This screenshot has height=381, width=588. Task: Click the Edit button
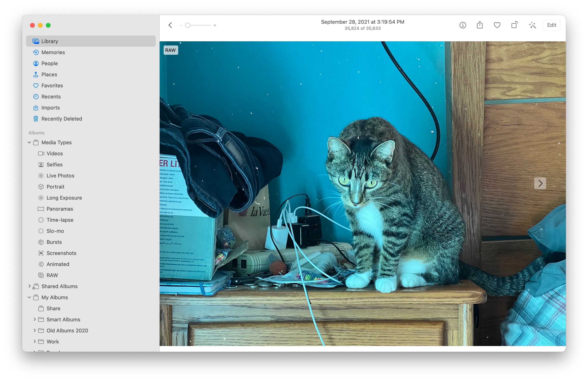pyautogui.click(x=552, y=25)
